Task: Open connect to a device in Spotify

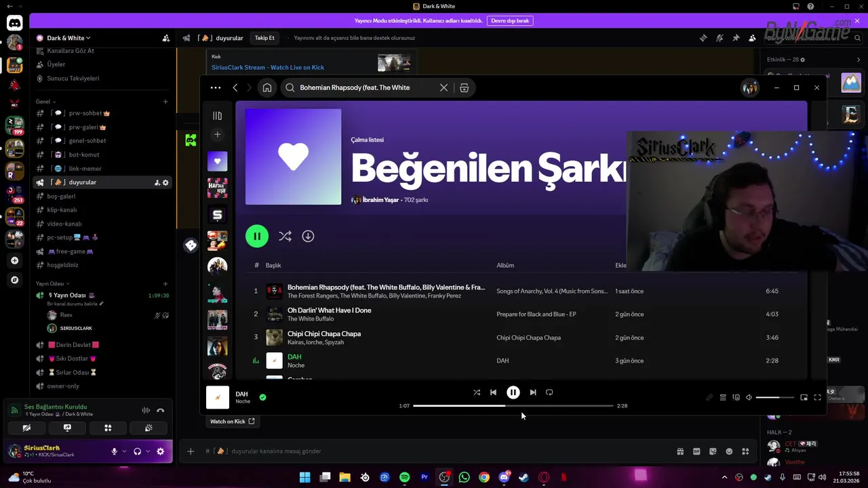Action: pyautogui.click(x=736, y=397)
